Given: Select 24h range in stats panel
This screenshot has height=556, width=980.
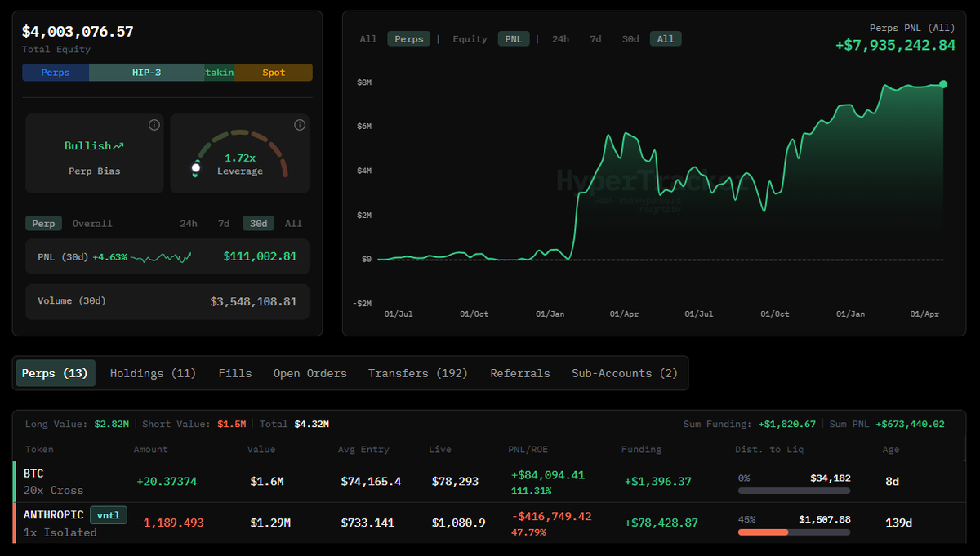Looking at the screenshot, I should [x=189, y=224].
